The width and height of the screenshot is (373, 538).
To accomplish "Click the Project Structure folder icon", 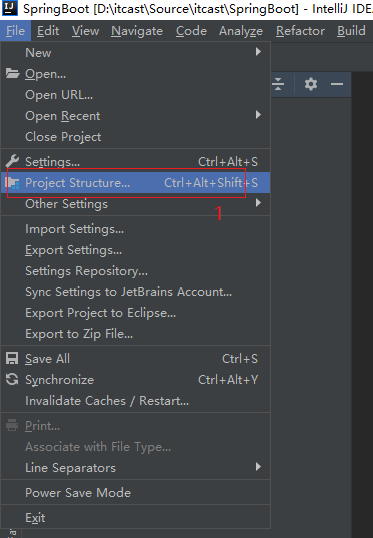I will click(12, 183).
